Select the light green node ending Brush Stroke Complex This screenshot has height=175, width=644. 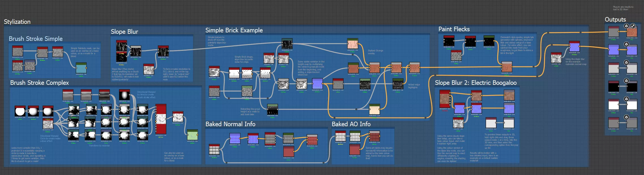[x=192, y=135]
